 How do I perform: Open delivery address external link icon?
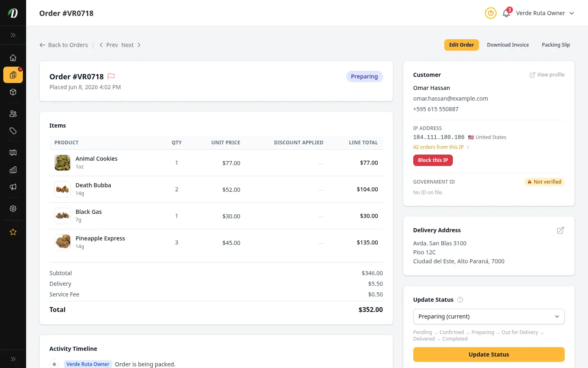pos(561,230)
